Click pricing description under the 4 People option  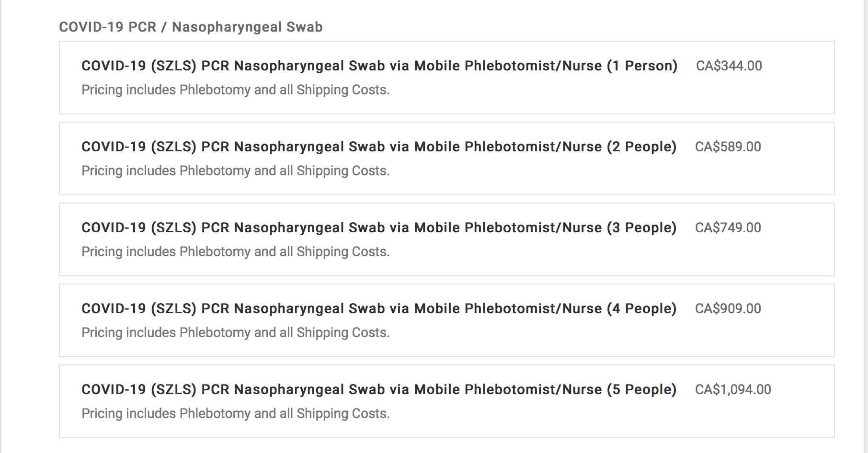(235, 332)
